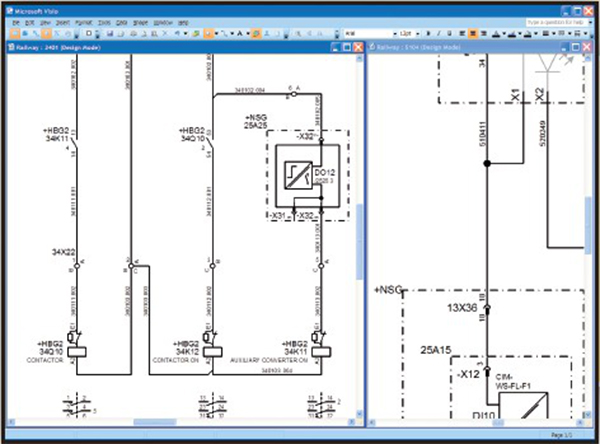Open the File menu

point(15,21)
